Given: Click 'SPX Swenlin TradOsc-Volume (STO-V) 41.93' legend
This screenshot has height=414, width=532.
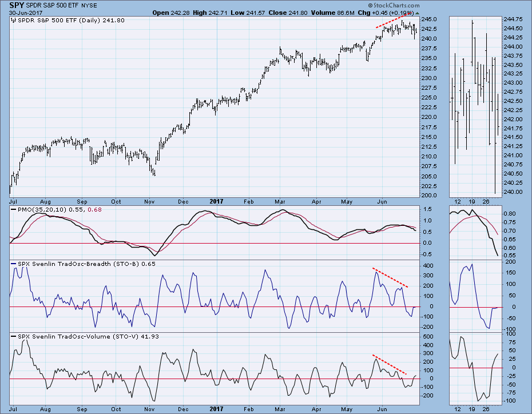Looking at the screenshot, I should pos(88,336).
